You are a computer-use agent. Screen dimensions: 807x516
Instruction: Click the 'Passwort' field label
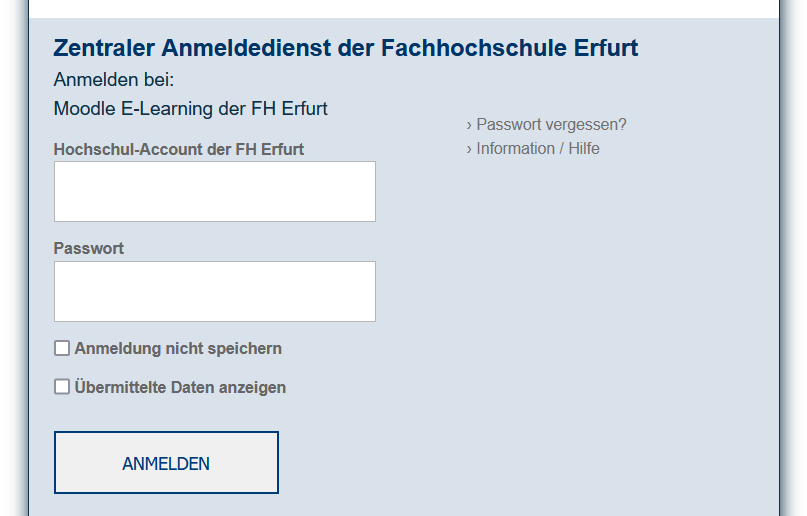tap(89, 248)
